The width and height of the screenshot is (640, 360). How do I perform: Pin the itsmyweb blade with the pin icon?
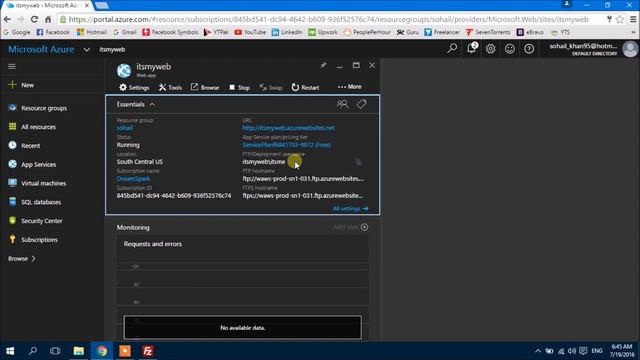[x=323, y=65]
